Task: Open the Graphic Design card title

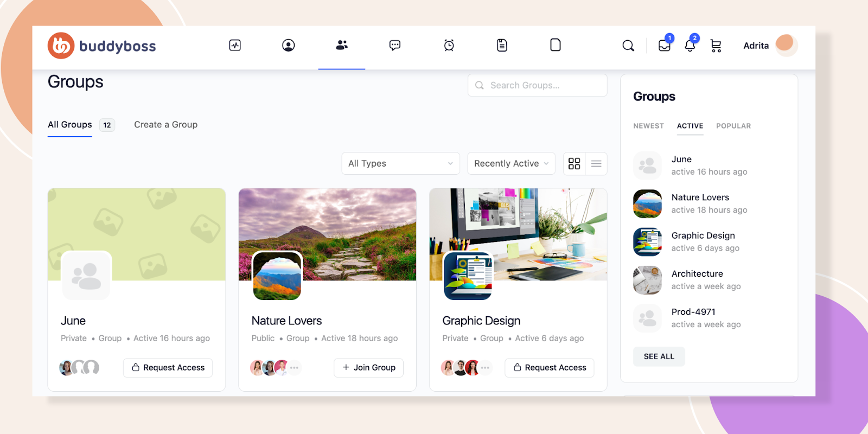Action: (481, 321)
